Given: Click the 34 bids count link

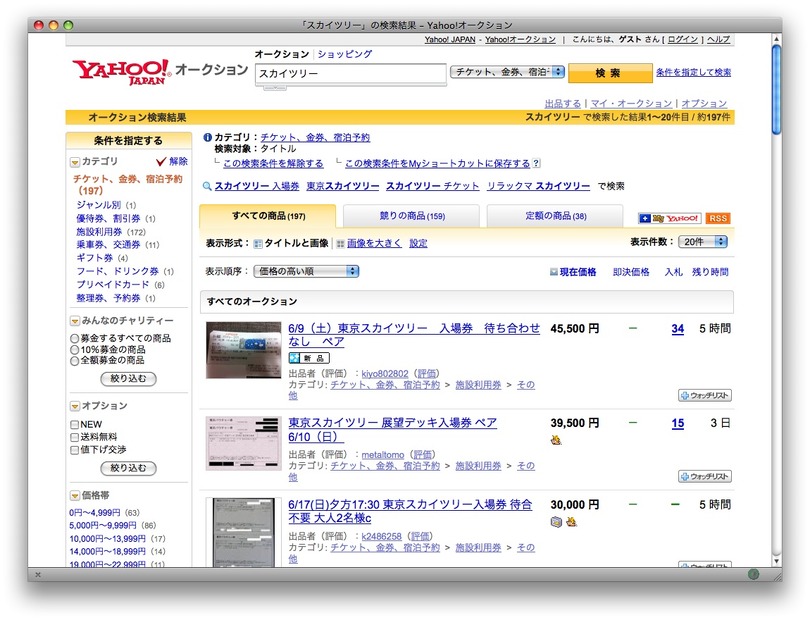Looking at the screenshot, I should [x=678, y=329].
